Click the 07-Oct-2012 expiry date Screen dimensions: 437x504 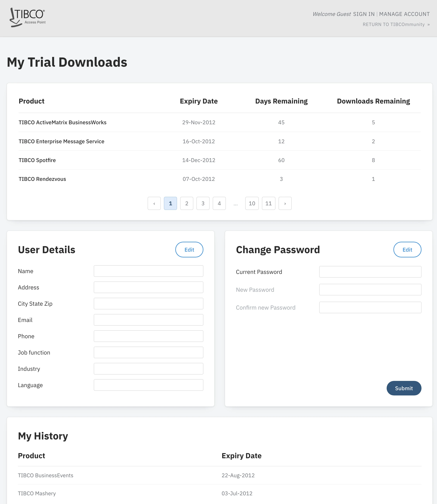click(199, 179)
